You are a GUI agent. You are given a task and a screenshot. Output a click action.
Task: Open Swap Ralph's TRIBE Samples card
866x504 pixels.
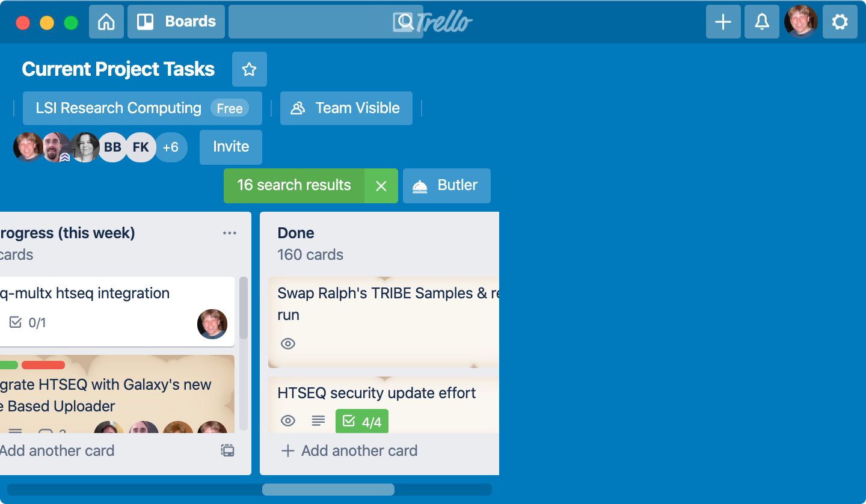point(384,322)
